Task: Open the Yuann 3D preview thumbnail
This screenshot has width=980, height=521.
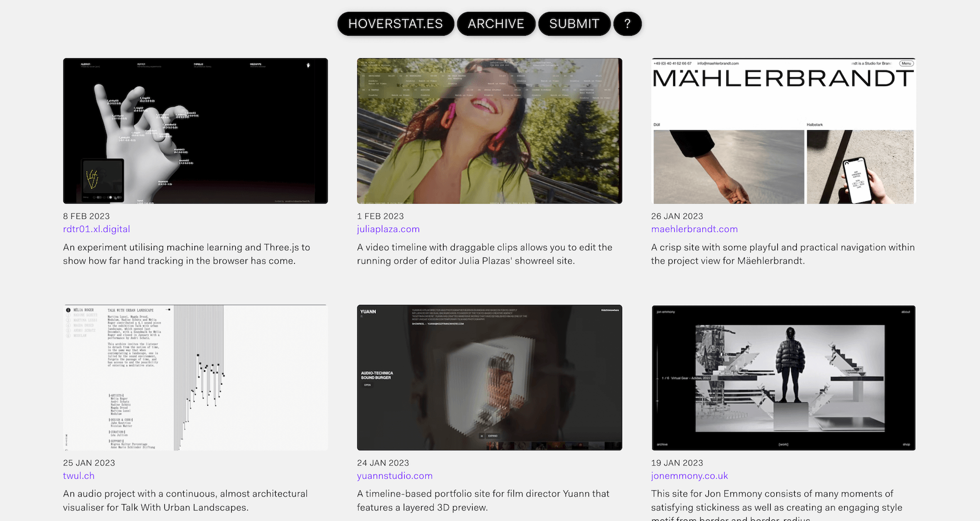Action: (x=489, y=377)
